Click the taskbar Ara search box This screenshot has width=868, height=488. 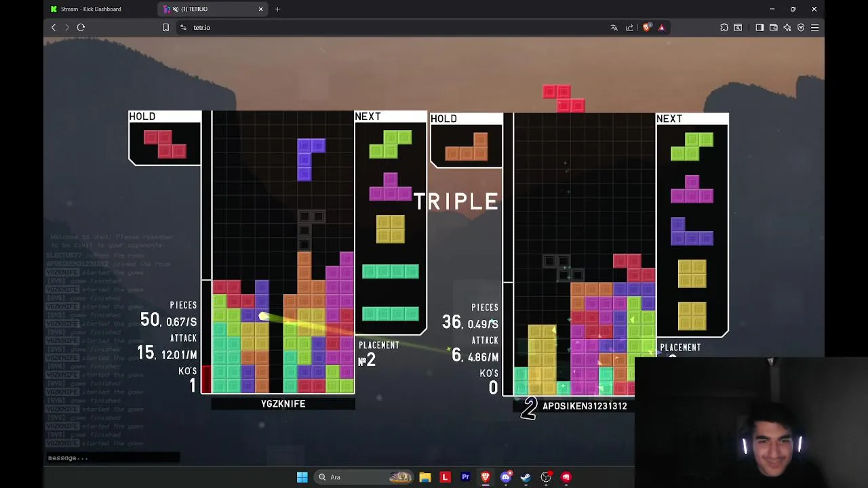point(363,477)
